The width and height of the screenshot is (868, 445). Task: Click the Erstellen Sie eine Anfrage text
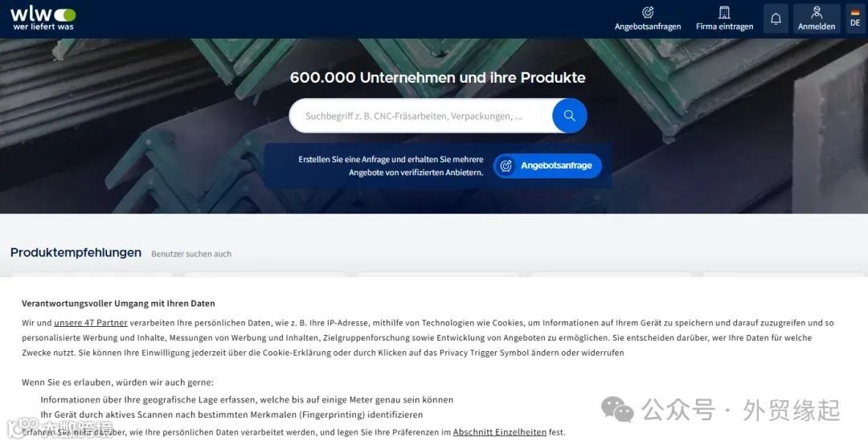pos(391,165)
